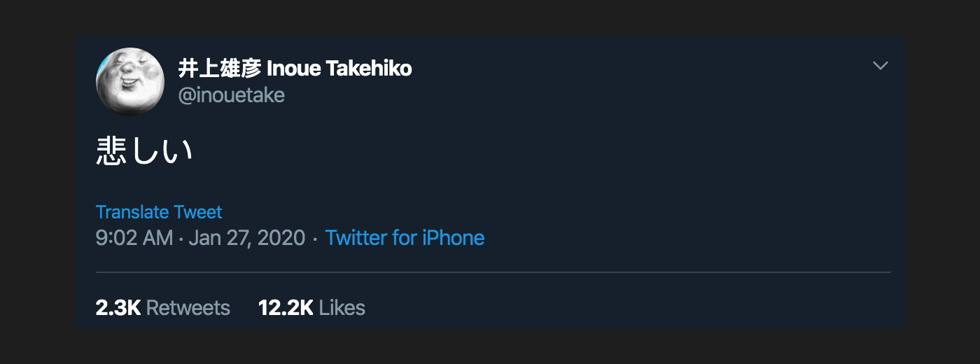Click Translate Tweet
The height and width of the screenshot is (364, 980).
(159, 212)
